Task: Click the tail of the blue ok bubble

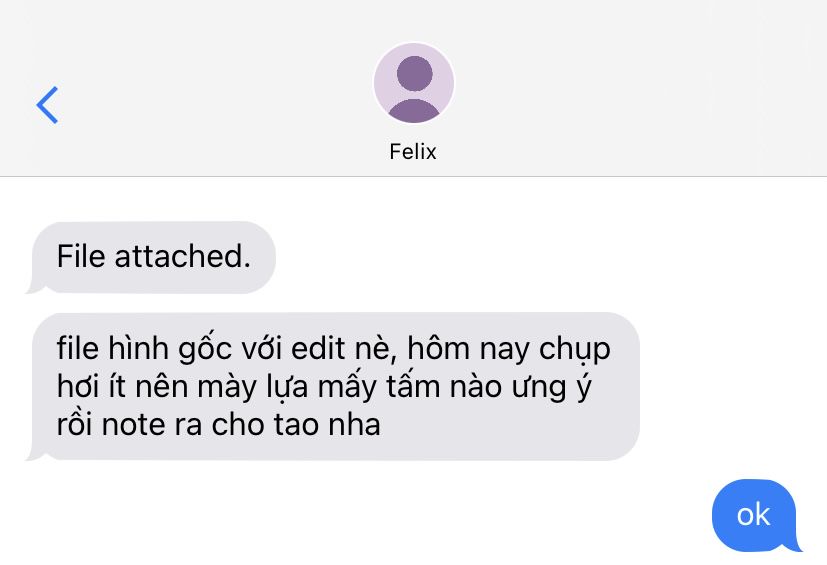Action: (796, 545)
